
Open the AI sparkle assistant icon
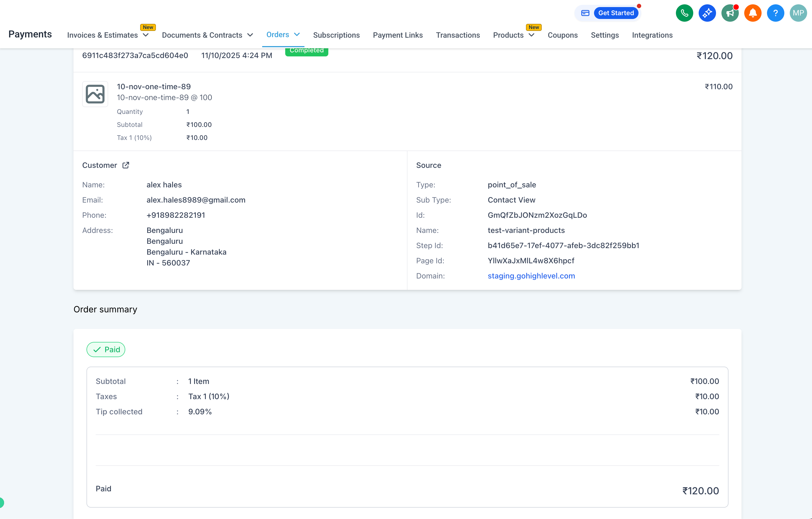(x=707, y=13)
